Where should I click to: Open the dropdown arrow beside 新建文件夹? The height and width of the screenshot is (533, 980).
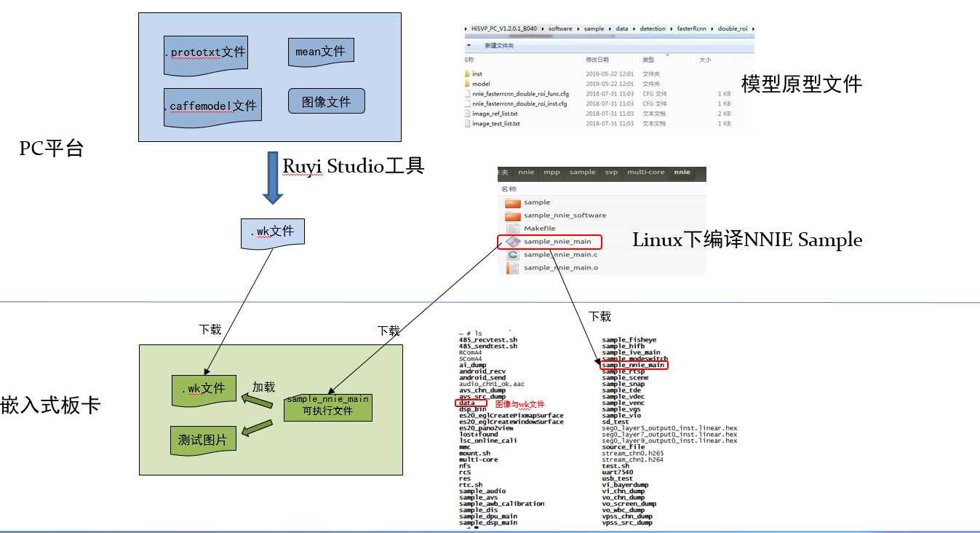469,44
